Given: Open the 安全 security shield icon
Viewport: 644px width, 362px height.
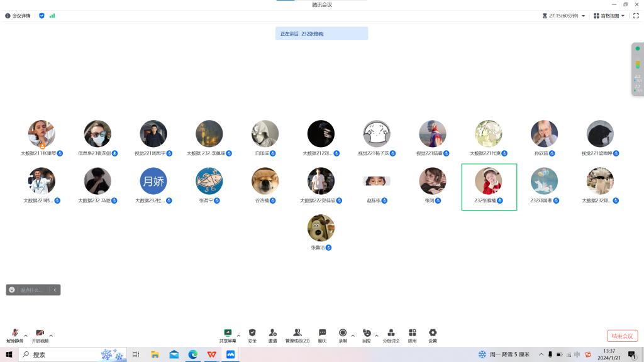Looking at the screenshot, I should (x=252, y=334).
